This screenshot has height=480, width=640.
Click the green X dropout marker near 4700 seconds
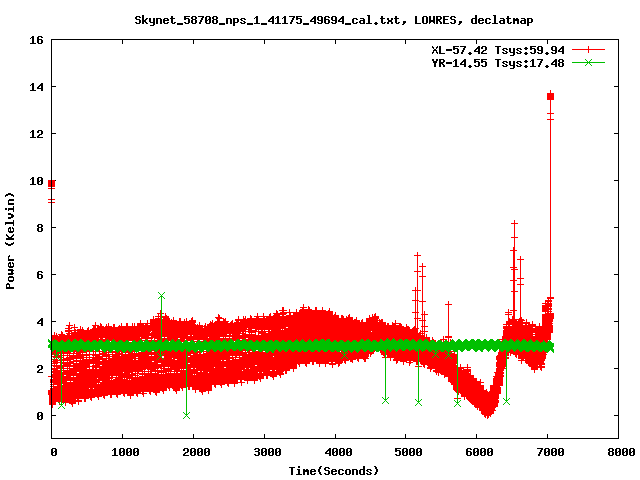(x=385, y=400)
